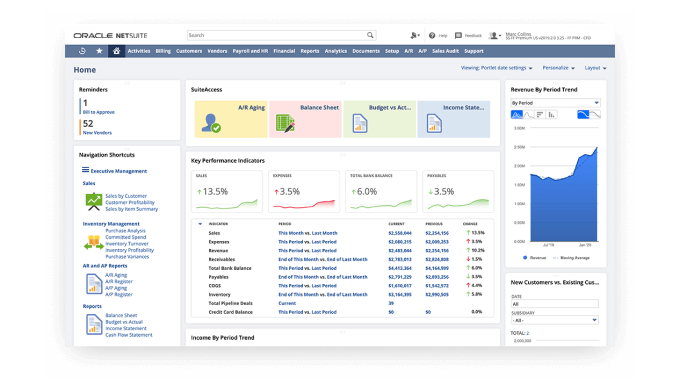Click the Feedback speech bubble icon
This screenshot has height=390, width=680.
pyautogui.click(x=458, y=36)
